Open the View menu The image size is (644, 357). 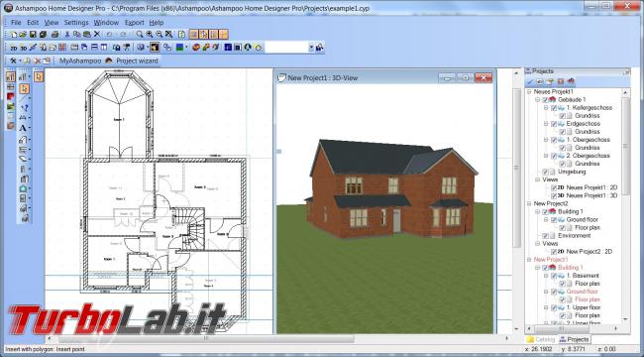point(52,23)
